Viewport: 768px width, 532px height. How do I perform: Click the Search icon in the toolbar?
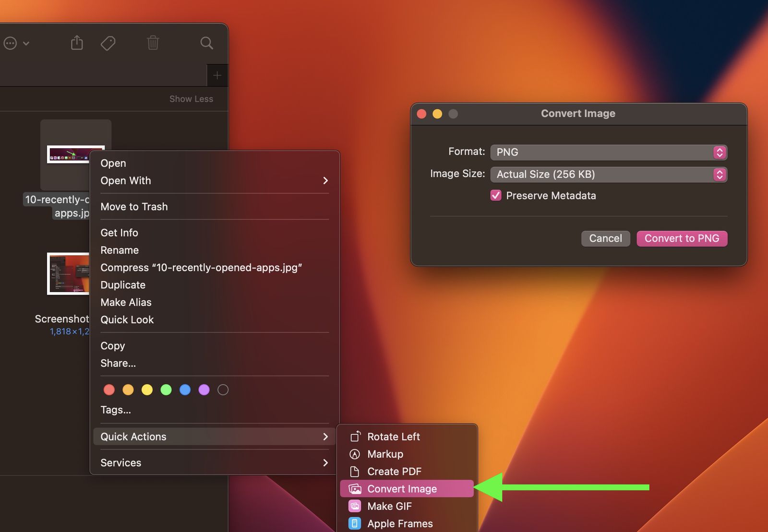click(x=206, y=42)
